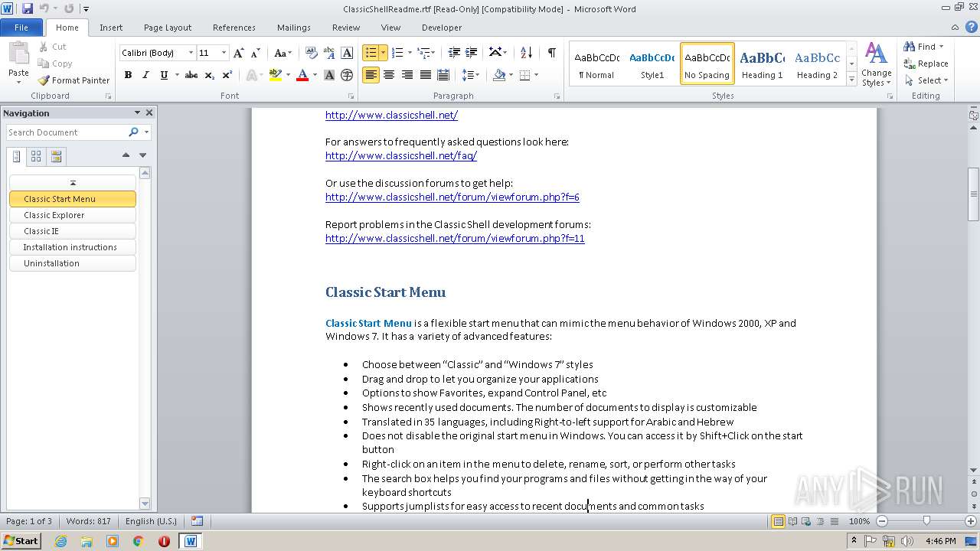Switch to the Page Layout tab
The width and height of the screenshot is (980, 551).
coord(168,28)
